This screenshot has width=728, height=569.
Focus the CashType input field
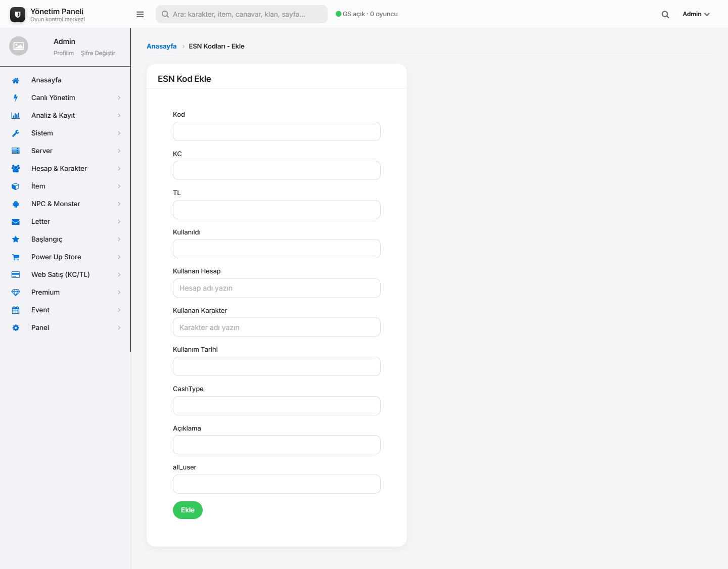pos(277,406)
